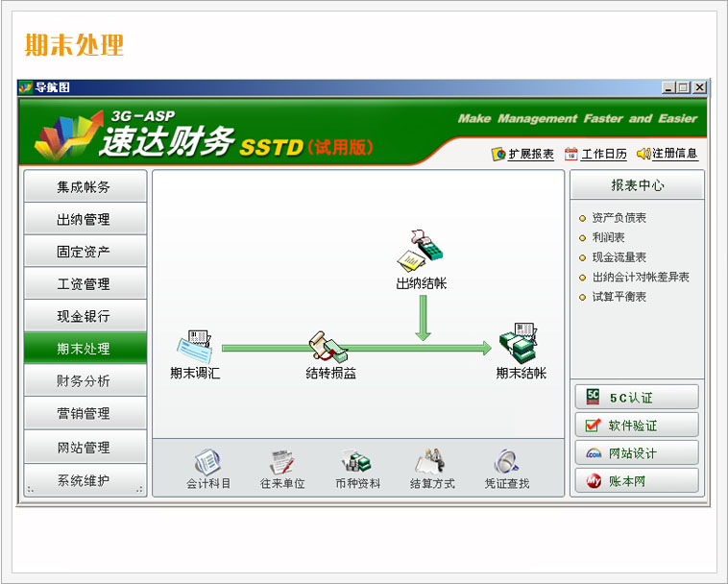The image size is (728, 584).
Task: Select the 固定资产 module
Action: point(85,251)
